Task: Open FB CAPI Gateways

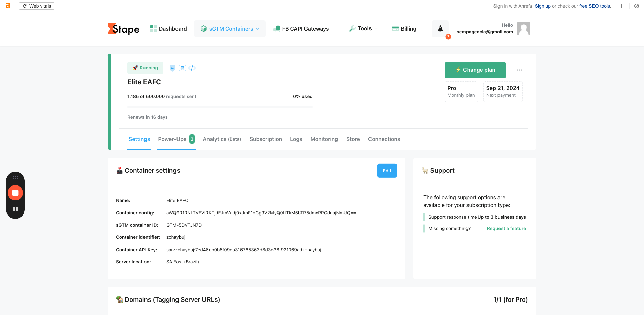Action: click(x=301, y=29)
